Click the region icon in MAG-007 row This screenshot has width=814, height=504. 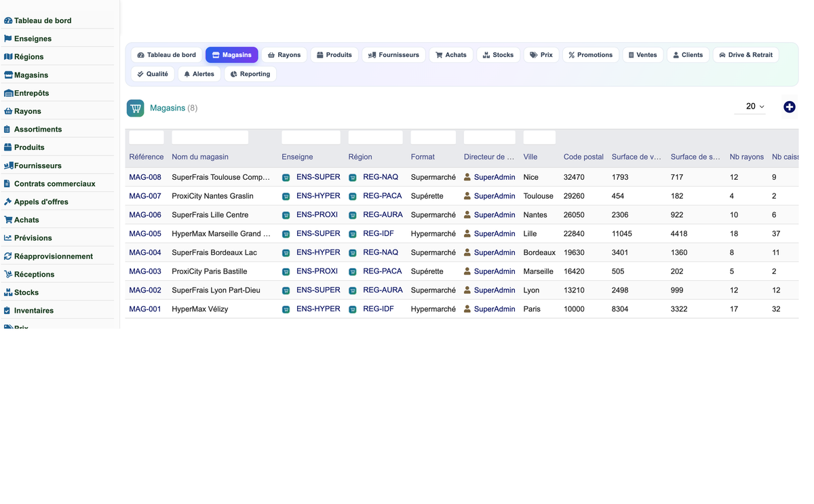click(x=353, y=197)
